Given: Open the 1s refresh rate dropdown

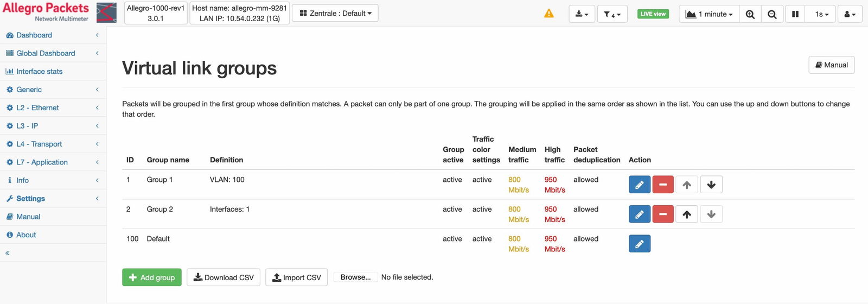Looking at the screenshot, I should [x=821, y=14].
